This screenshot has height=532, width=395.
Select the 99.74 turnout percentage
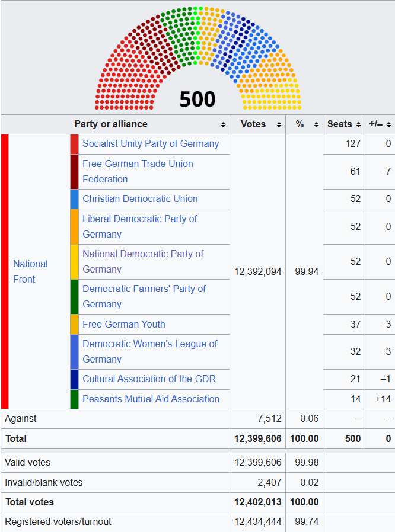[304, 522]
